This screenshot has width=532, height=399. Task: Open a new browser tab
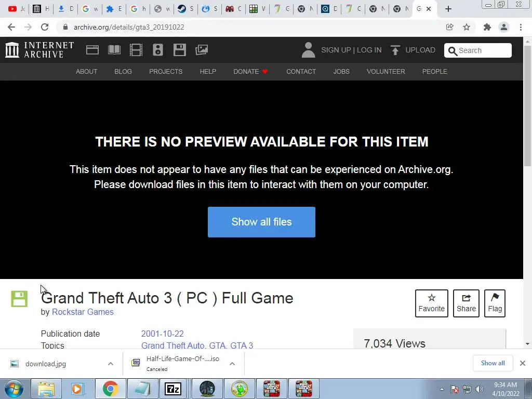pos(448,9)
